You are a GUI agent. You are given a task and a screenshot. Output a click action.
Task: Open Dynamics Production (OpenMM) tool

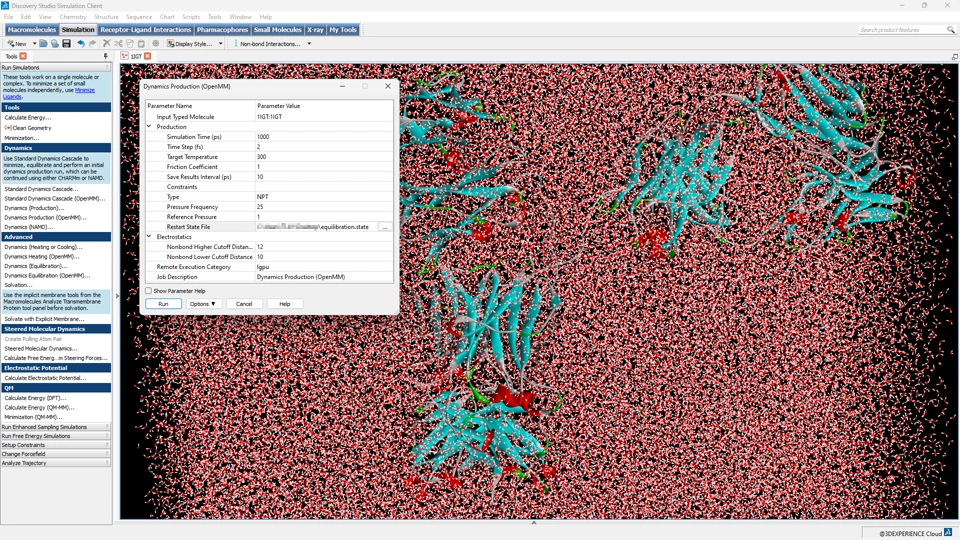(x=45, y=217)
